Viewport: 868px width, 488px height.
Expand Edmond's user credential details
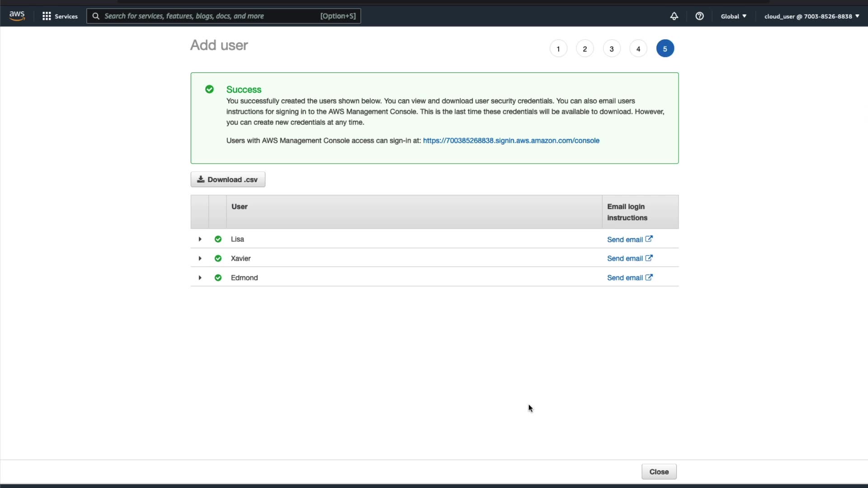[200, 278]
